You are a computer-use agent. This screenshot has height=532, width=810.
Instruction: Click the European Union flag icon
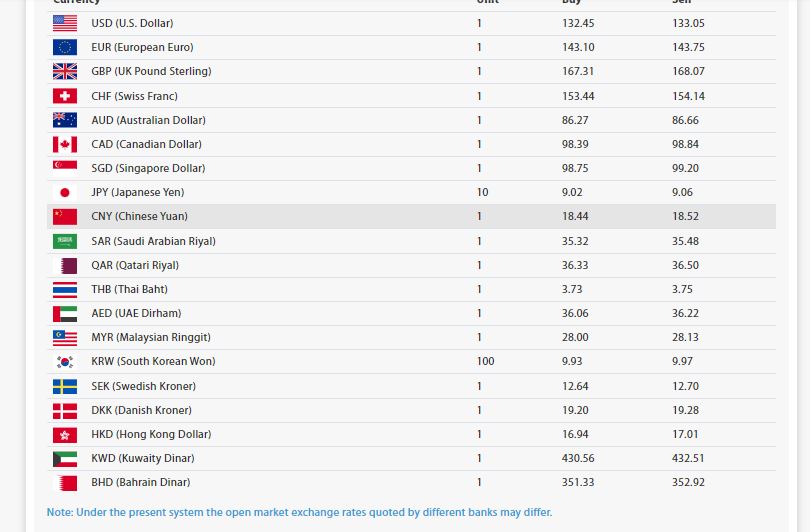pyautogui.click(x=64, y=47)
